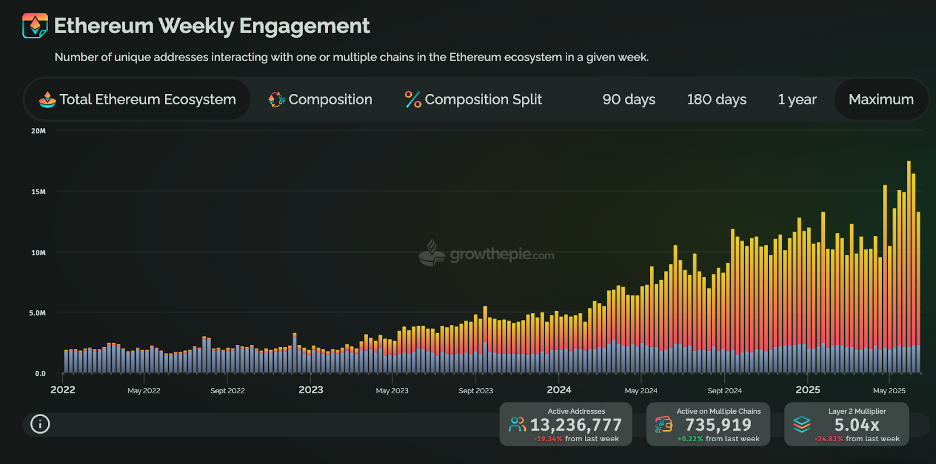
Task: Switch to the Total Ethereum Ecosystem view
Action: (x=147, y=99)
